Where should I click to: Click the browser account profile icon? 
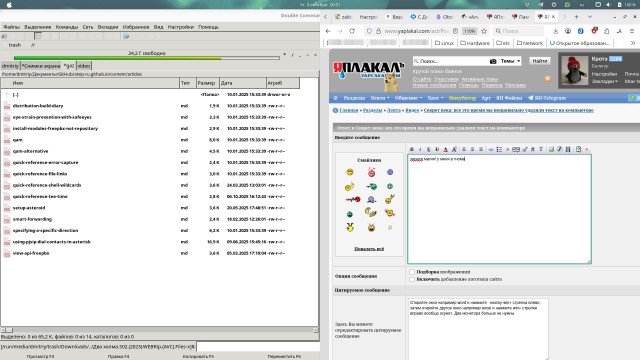[568, 31]
